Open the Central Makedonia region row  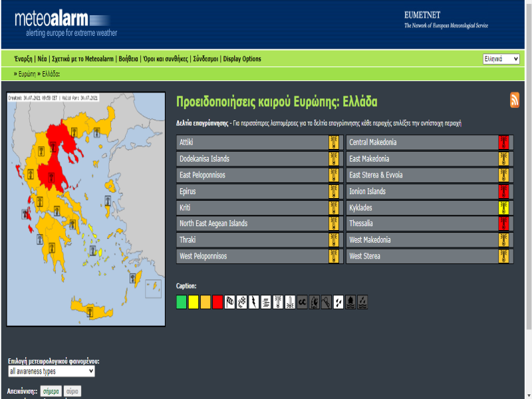[x=422, y=142]
